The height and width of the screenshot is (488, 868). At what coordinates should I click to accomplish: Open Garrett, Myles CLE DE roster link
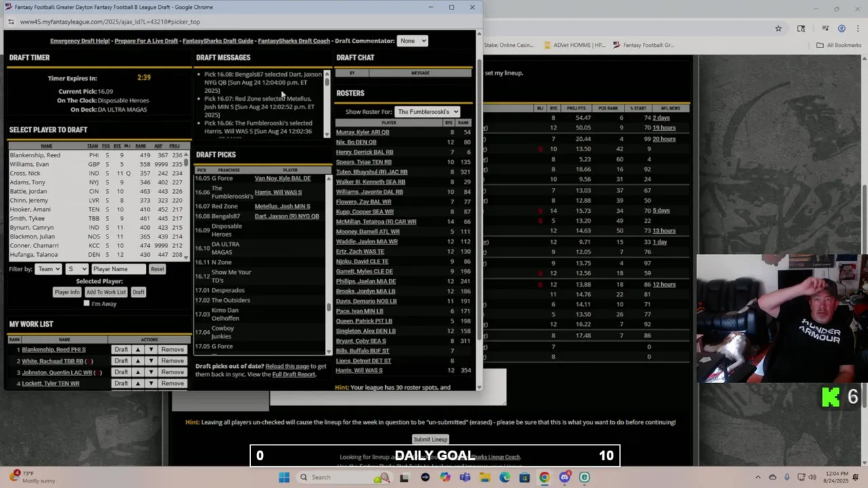point(364,271)
